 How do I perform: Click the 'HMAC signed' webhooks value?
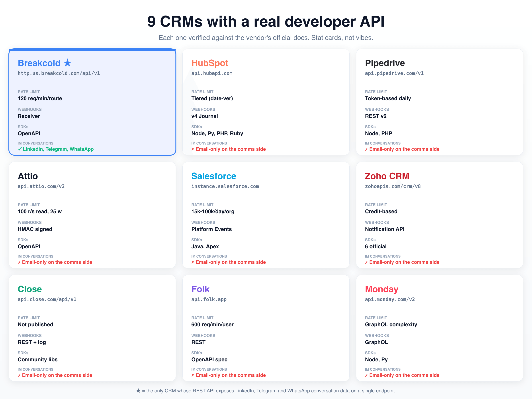click(x=35, y=229)
